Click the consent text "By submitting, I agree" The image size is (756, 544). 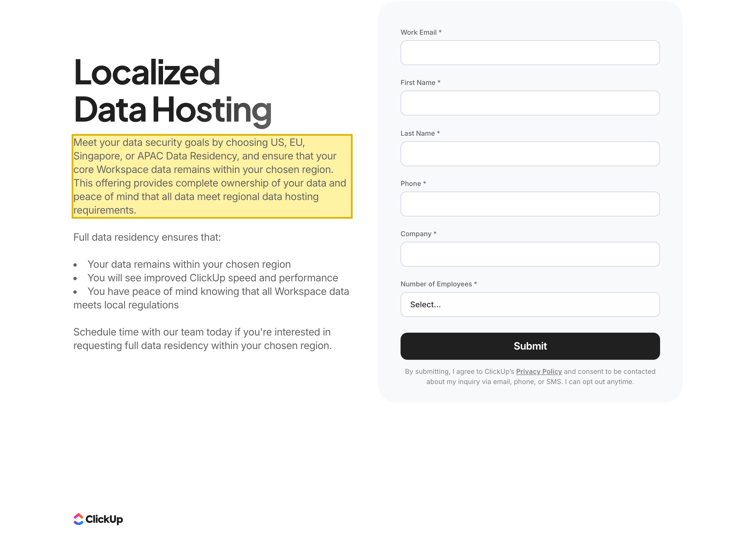pos(530,377)
